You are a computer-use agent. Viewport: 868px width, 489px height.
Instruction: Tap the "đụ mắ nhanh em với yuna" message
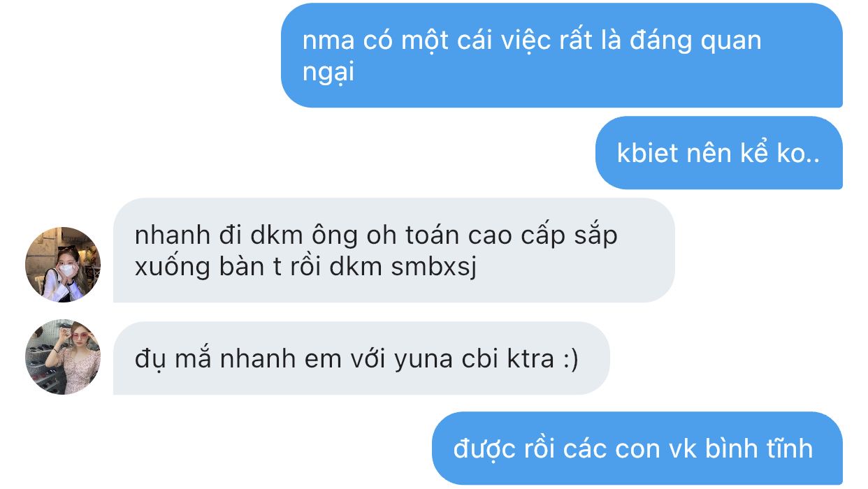pos(361,358)
